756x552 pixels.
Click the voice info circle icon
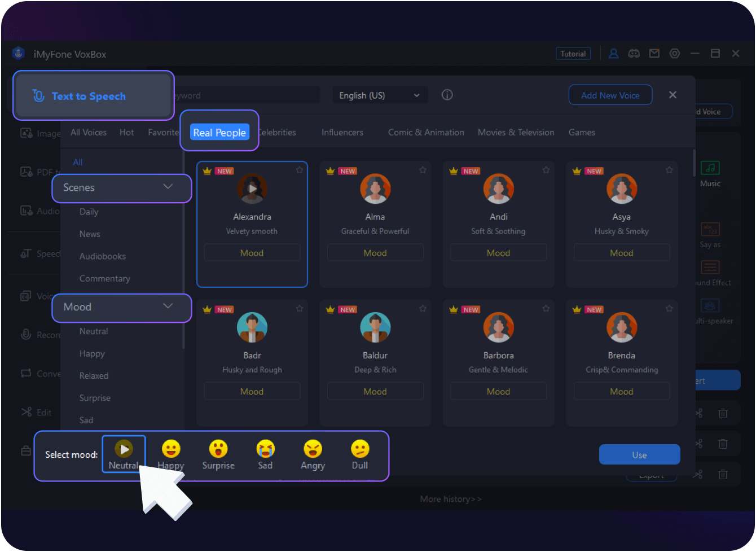[447, 95]
